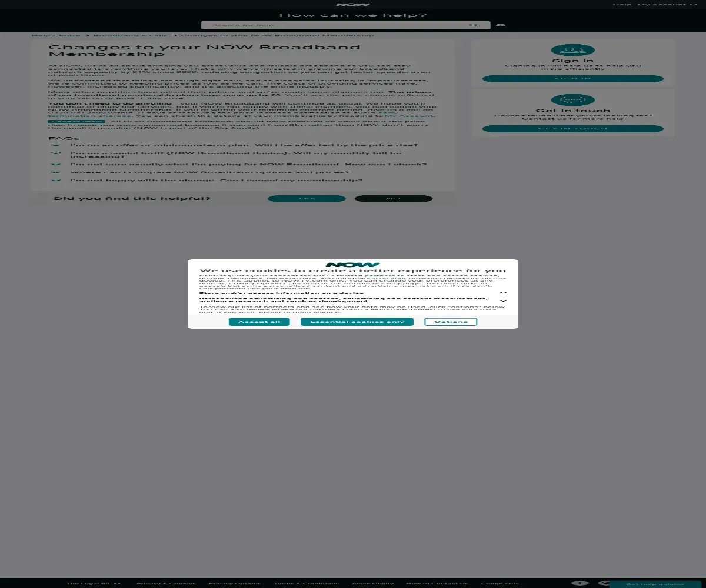Viewport: 706px width, 588px height.
Task: Click the NOW logo in the page header
Action: coord(353,4)
